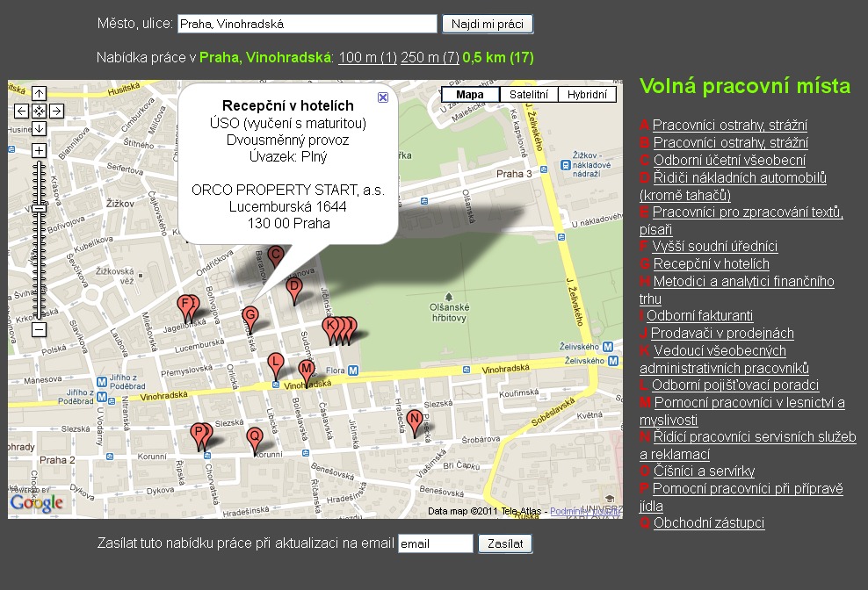Select map marker N
The width and height of the screenshot is (868, 590).
pos(415,420)
